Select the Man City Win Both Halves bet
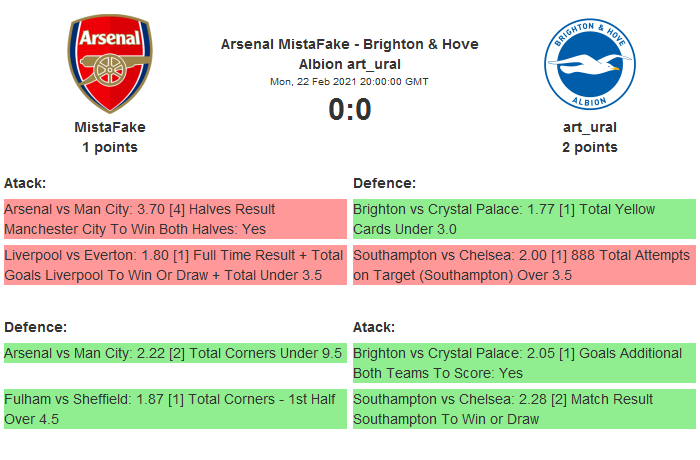The width and height of the screenshot is (700, 460). (x=174, y=219)
